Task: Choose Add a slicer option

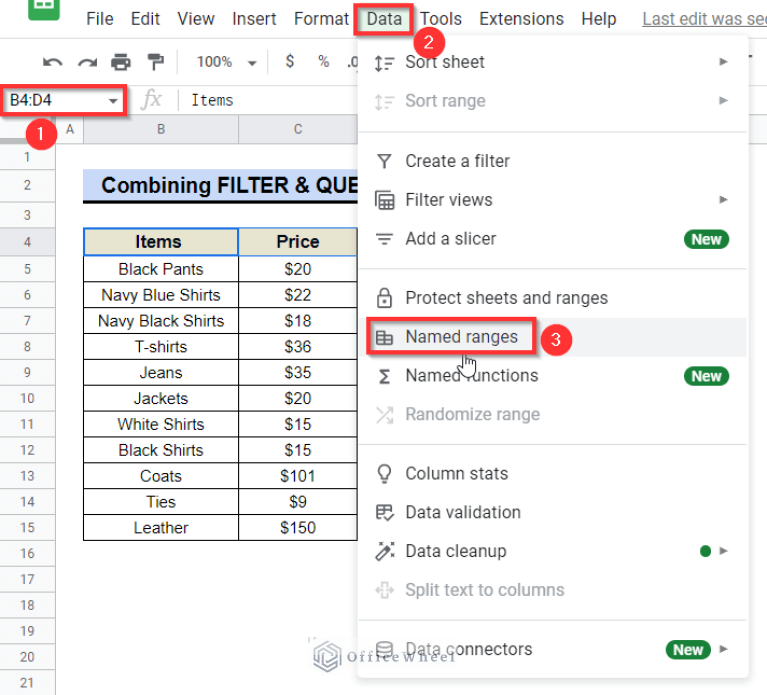Action: pyautogui.click(x=552, y=239)
